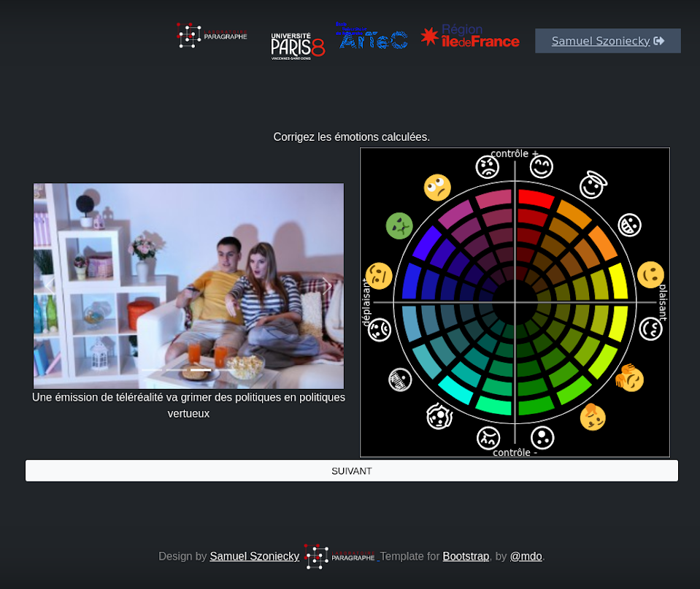The height and width of the screenshot is (589, 700).
Task: Select the angry face emoji at top
Action: point(488,167)
